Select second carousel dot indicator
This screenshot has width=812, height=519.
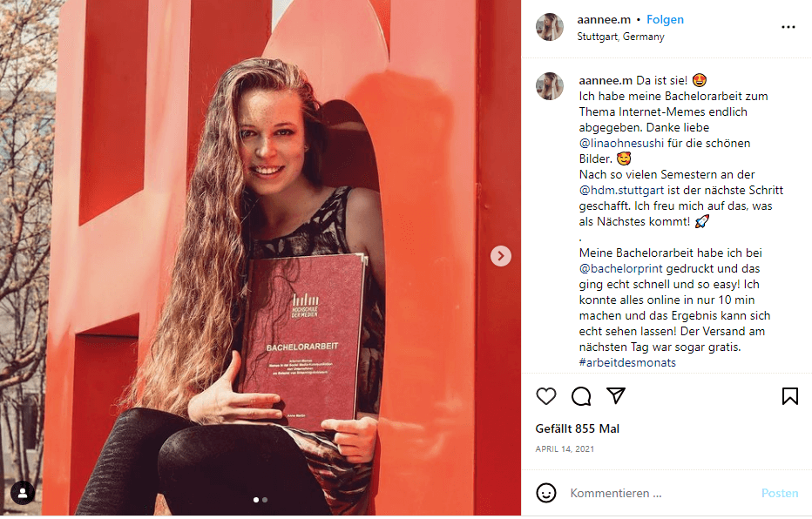pyautogui.click(x=265, y=500)
